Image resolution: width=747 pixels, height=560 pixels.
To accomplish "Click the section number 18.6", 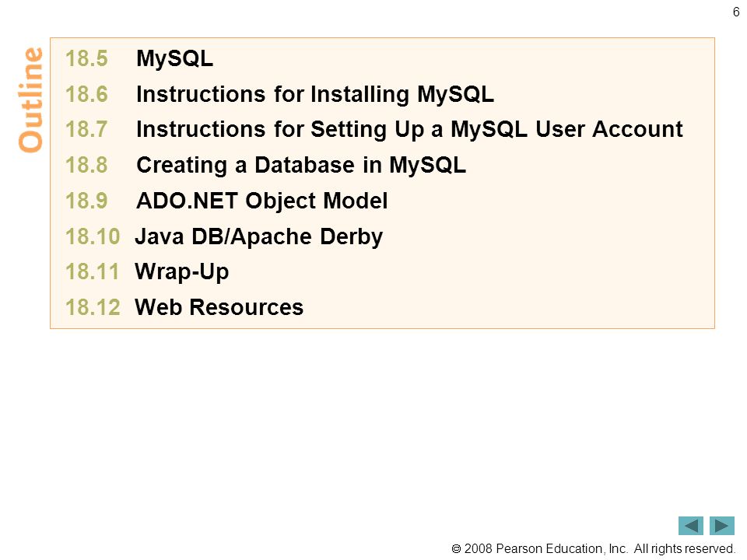I will tap(86, 94).
